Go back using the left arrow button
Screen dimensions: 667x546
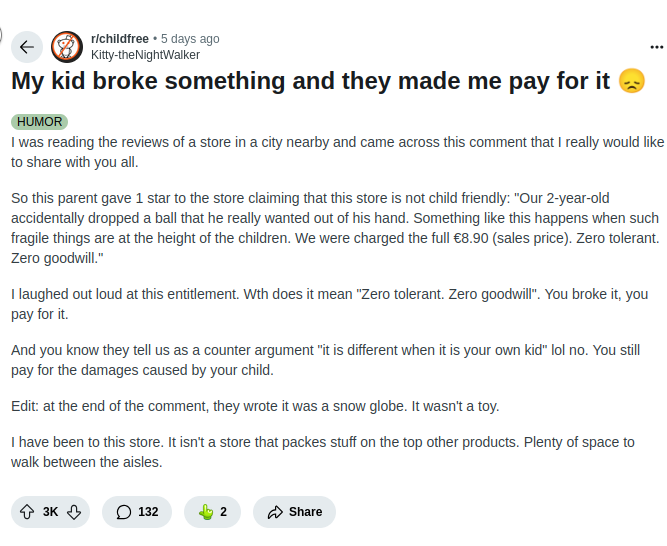click(x=26, y=46)
